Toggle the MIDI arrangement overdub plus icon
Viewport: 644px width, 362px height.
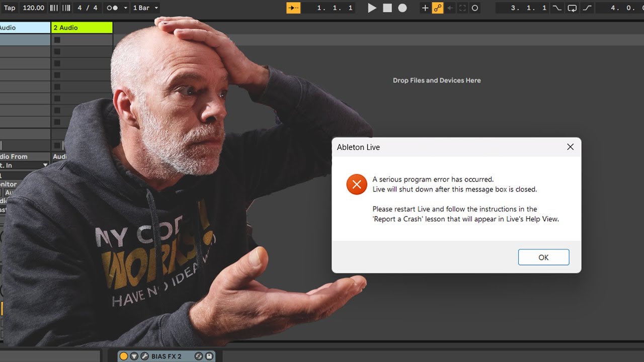click(x=425, y=8)
